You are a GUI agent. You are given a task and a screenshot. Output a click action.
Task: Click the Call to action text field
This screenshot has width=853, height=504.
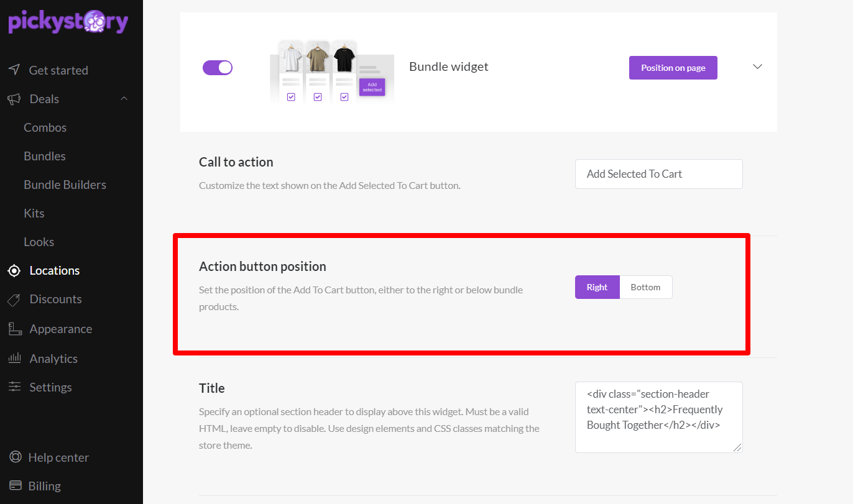click(659, 174)
